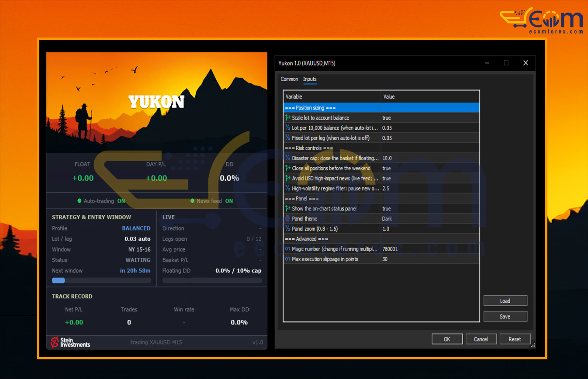Click the boolean icon beside Close all positions before the weekend
The width and height of the screenshot is (588, 379).
click(x=287, y=168)
